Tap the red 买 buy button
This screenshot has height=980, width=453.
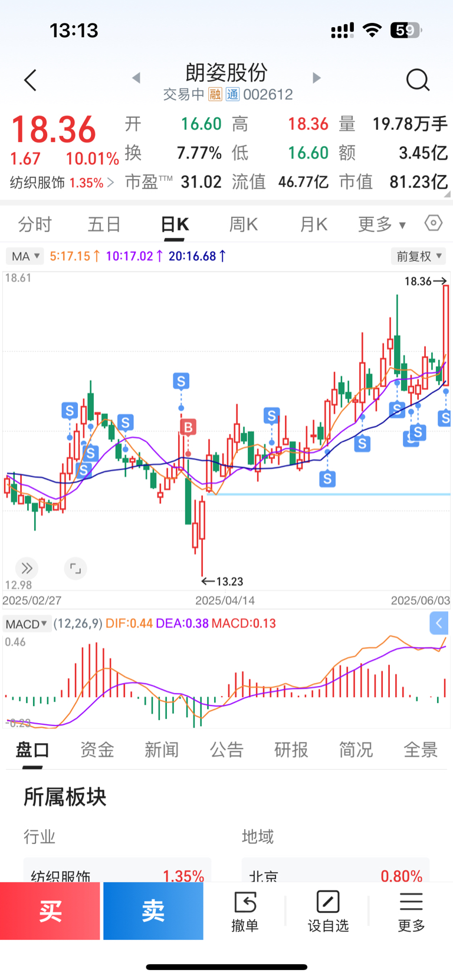tap(50, 911)
